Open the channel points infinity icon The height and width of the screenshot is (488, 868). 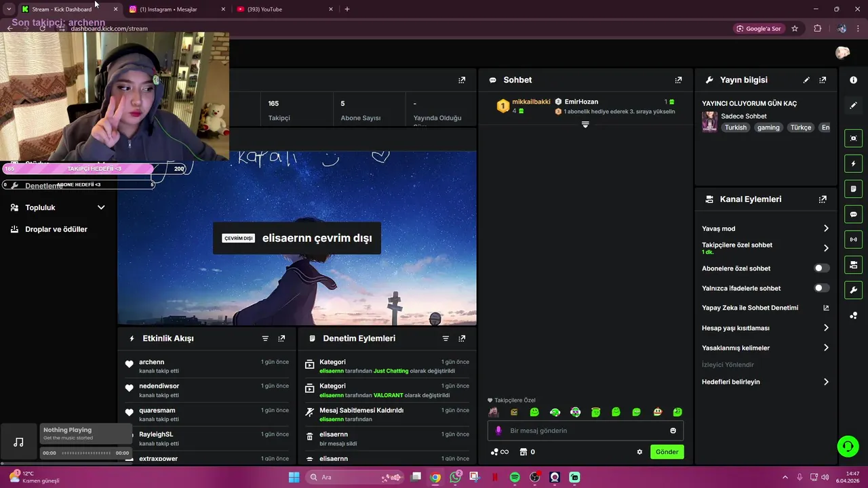(x=500, y=452)
